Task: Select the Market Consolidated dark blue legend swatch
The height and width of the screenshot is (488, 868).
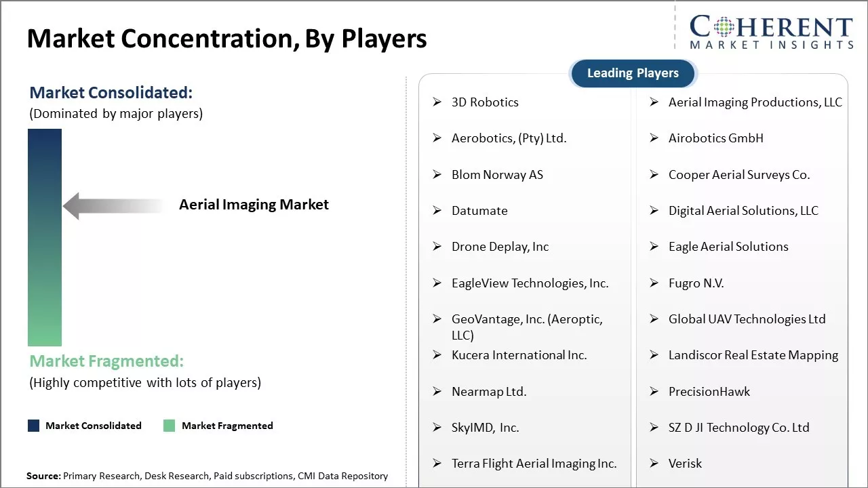Action: coord(34,426)
